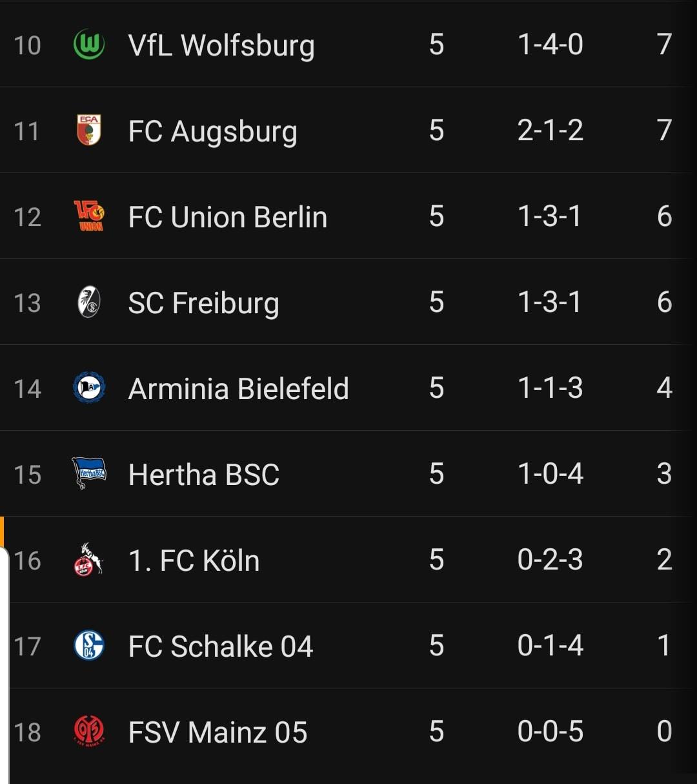
Task: Tap the Hertha BSC flag logo
Action: click(x=89, y=473)
